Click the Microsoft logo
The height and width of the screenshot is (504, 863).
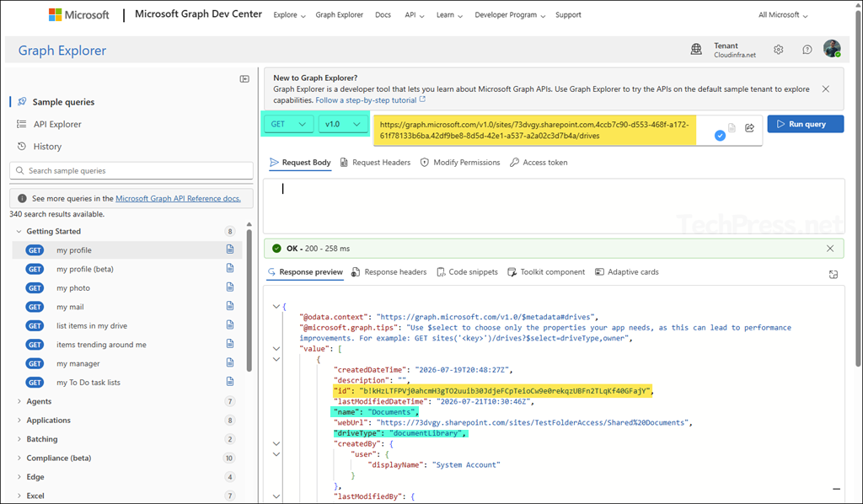[x=78, y=15]
